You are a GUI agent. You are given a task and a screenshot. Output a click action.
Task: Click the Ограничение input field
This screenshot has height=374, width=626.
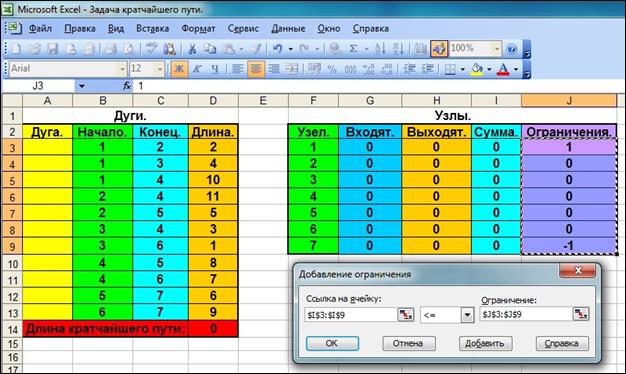coord(526,315)
